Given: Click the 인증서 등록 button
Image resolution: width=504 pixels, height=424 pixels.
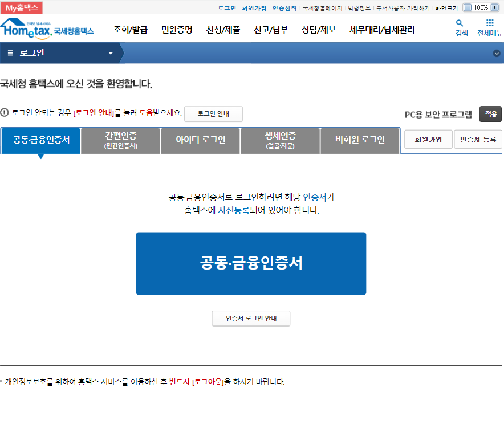Looking at the screenshot, I should pyautogui.click(x=478, y=140).
